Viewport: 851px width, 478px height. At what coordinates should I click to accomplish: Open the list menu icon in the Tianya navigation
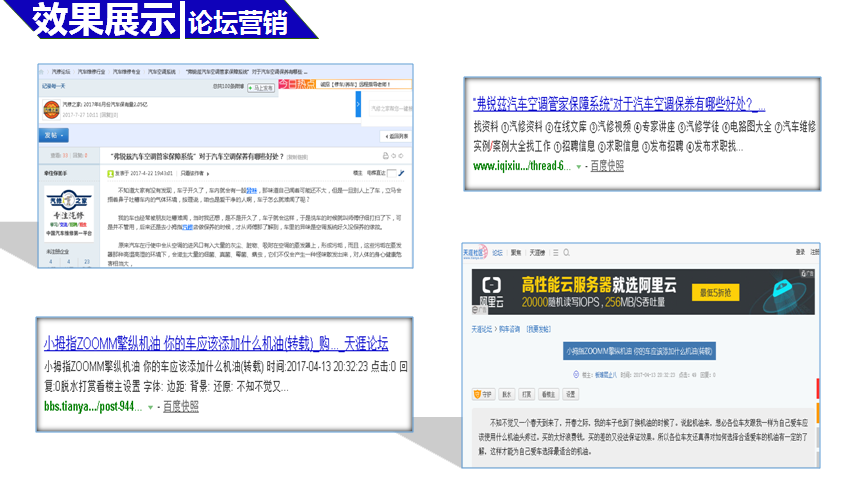(555, 253)
